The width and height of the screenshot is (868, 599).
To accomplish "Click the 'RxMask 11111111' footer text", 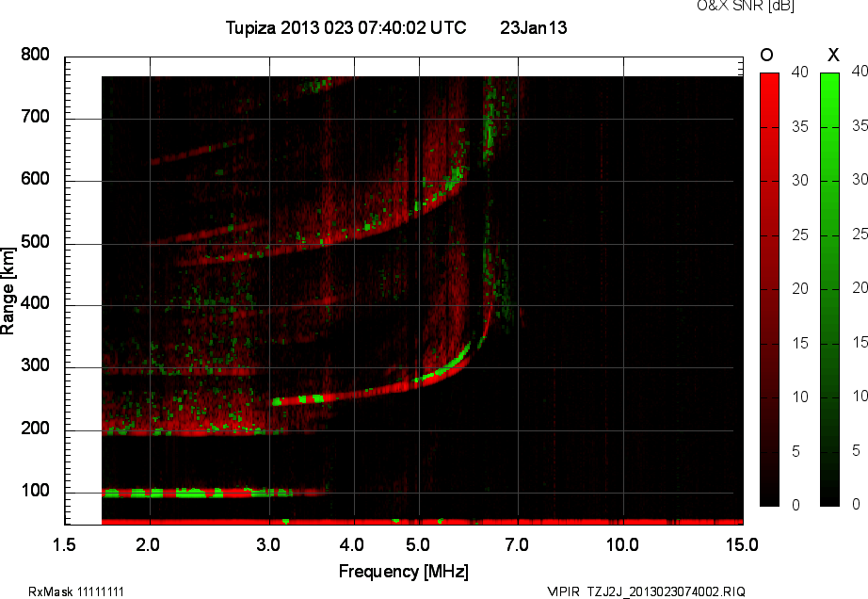I will (76, 591).
